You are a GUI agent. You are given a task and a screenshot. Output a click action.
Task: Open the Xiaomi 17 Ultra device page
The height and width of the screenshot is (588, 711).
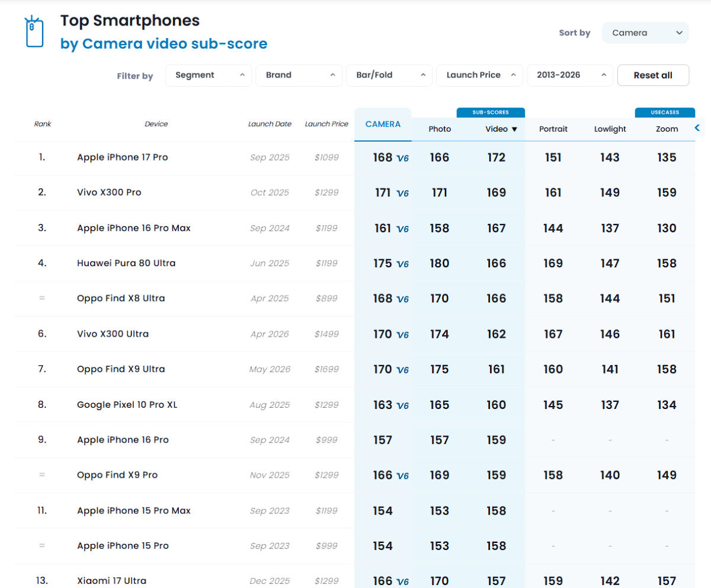click(111, 581)
